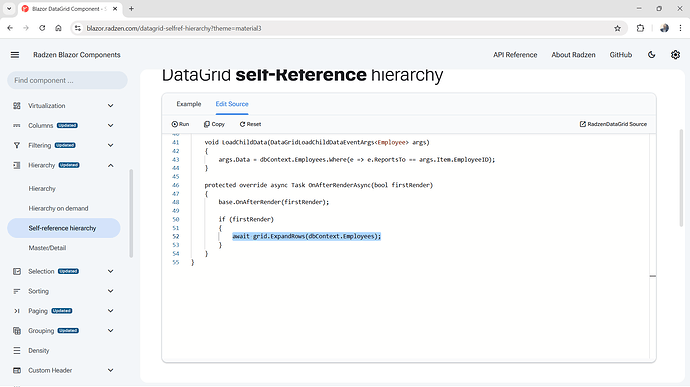Open the browser extensions puzzle icon
The image size is (690, 387).
tap(640, 28)
